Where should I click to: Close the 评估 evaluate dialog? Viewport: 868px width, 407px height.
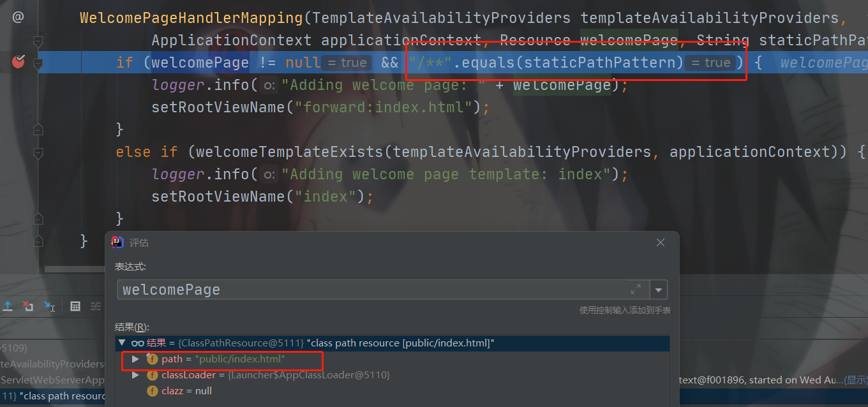pos(661,242)
